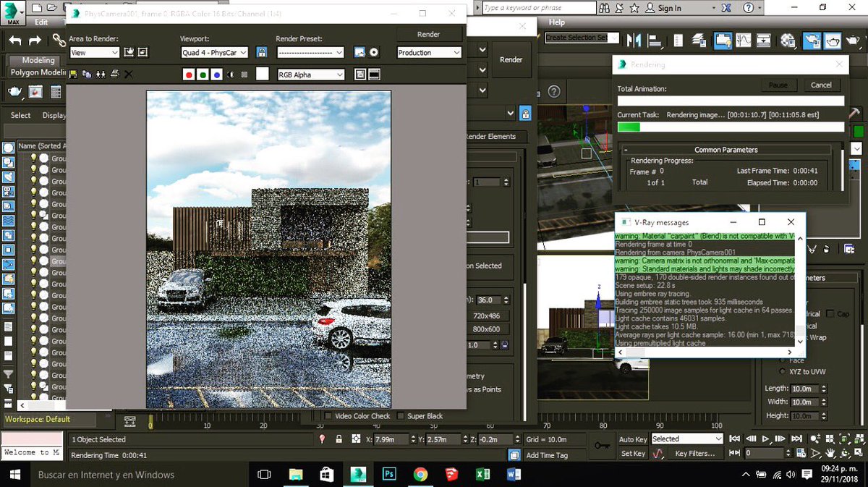Open the Production render mode dropdown
This screenshot has width=868, height=487.
click(429, 53)
